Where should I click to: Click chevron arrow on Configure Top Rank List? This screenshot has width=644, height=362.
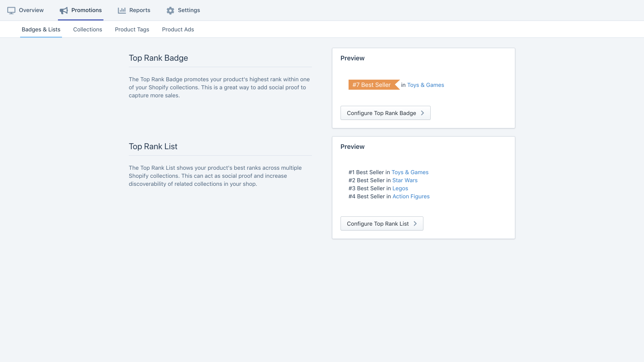[415, 224]
